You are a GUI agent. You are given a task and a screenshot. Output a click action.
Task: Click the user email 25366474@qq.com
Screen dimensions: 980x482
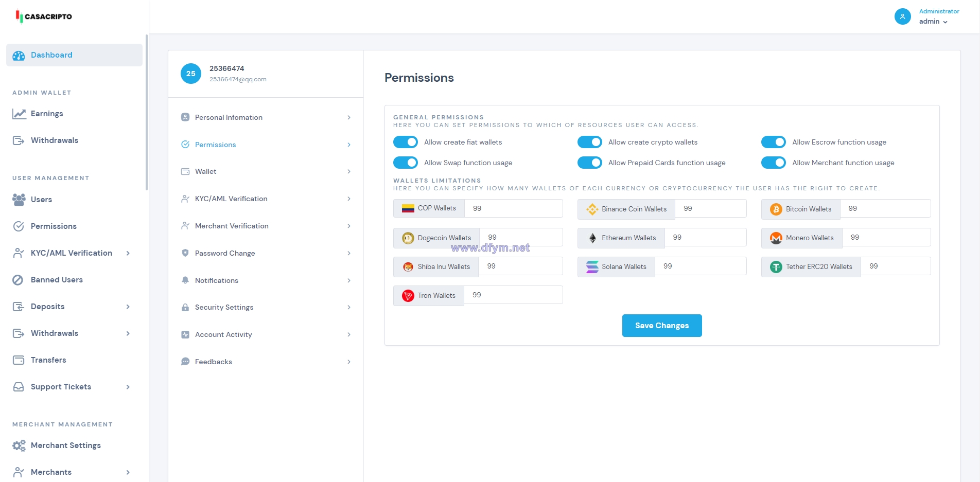pos(238,79)
